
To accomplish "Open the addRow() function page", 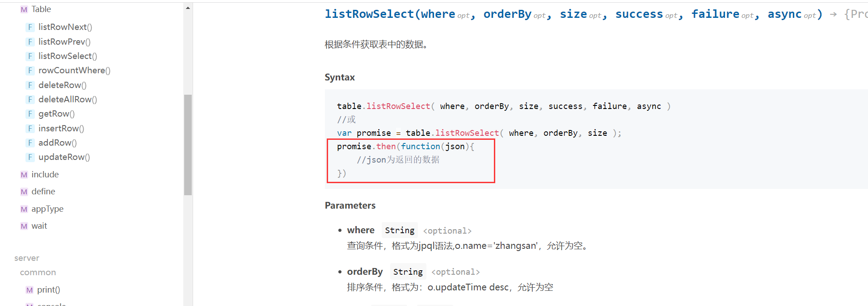I will pos(58,143).
